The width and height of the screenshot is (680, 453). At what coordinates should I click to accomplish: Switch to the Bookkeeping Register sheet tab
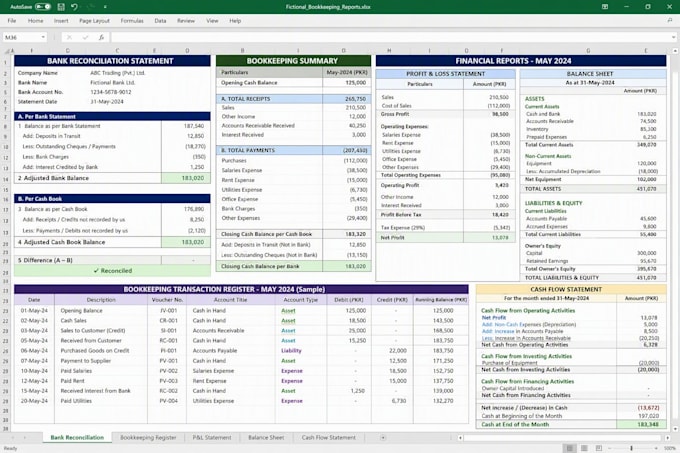point(148,437)
